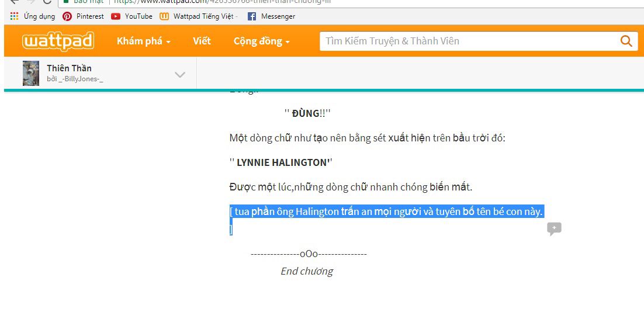Expand the chapter list chevron
The image size is (644, 312).
coord(180,74)
